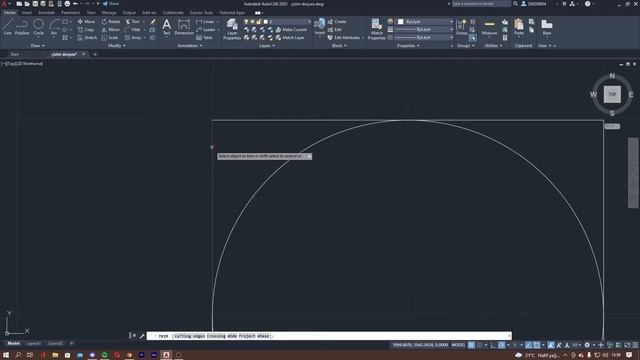Switch to Layout1 tab
The height and width of the screenshot is (360, 640).
pyautogui.click(x=34, y=344)
